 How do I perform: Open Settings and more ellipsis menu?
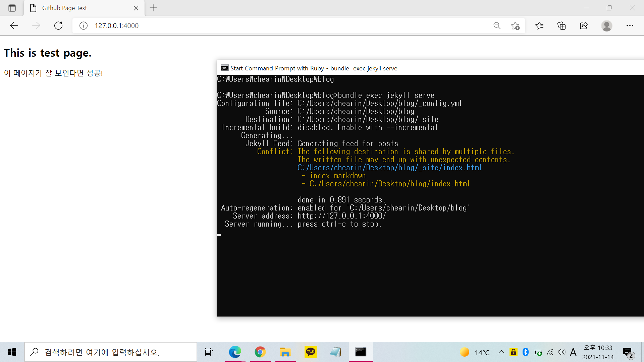click(630, 26)
